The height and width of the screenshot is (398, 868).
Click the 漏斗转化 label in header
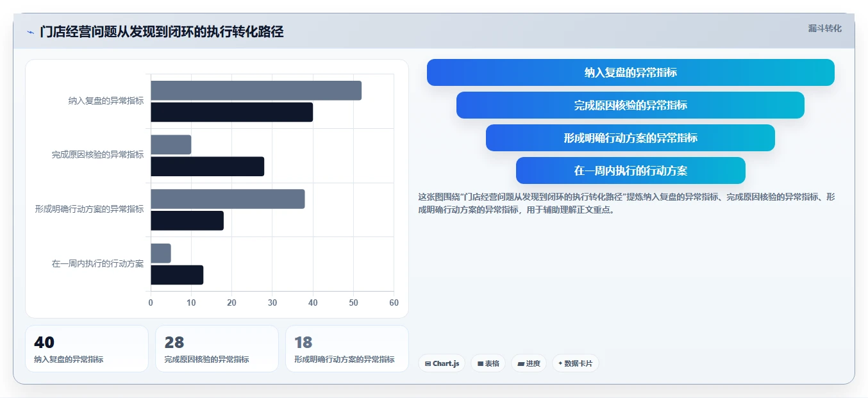click(x=824, y=28)
